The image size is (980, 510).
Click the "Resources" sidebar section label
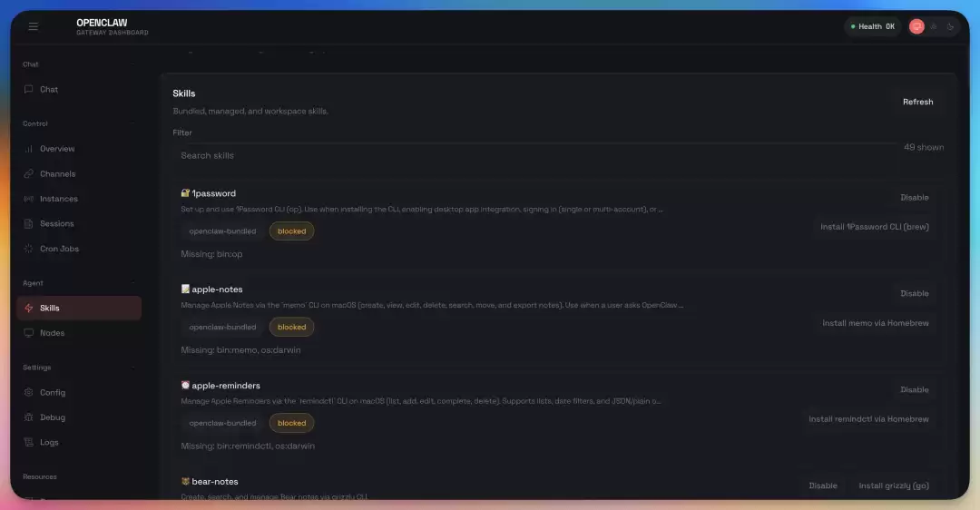point(39,476)
